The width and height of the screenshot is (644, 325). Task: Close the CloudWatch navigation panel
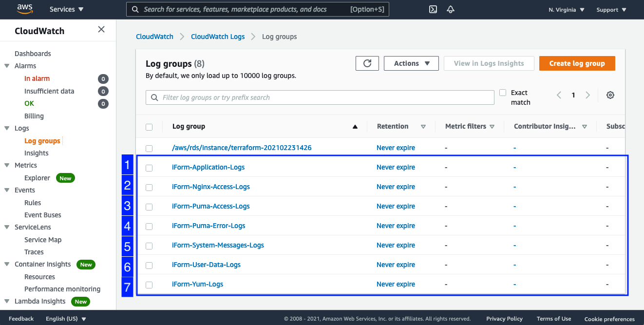[101, 29]
